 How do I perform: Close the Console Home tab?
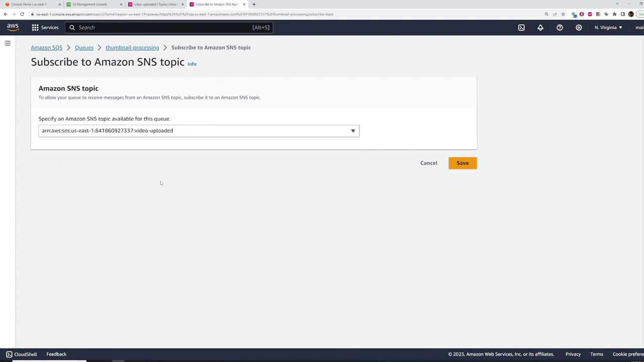click(59, 4)
